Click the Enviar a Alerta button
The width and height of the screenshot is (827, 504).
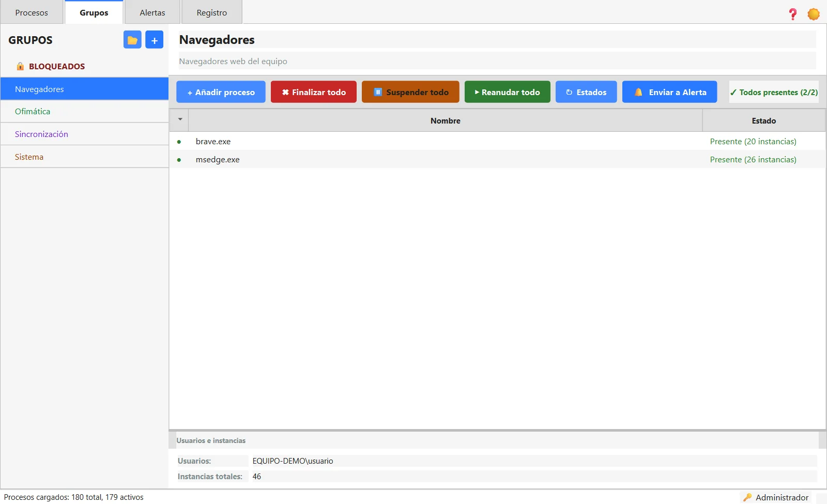(x=670, y=92)
